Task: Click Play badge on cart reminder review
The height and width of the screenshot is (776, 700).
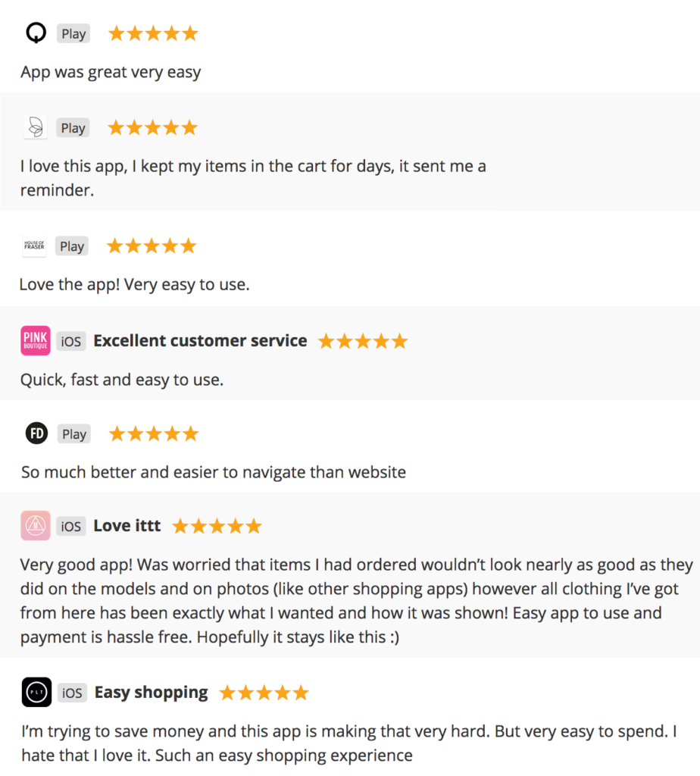Action: pyautogui.click(x=73, y=127)
